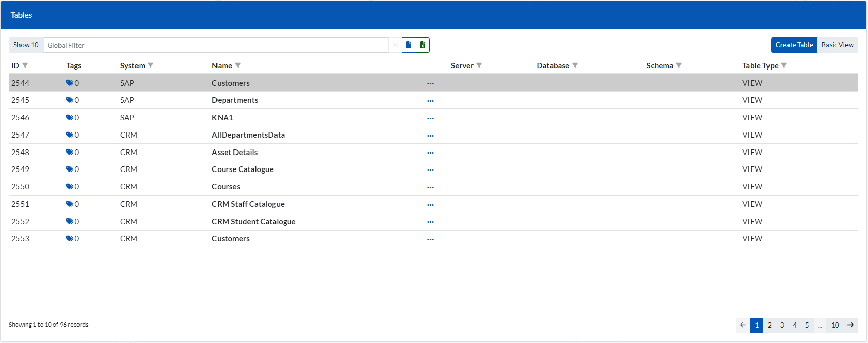Open the three-dot menu for the Courses row

click(430, 187)
